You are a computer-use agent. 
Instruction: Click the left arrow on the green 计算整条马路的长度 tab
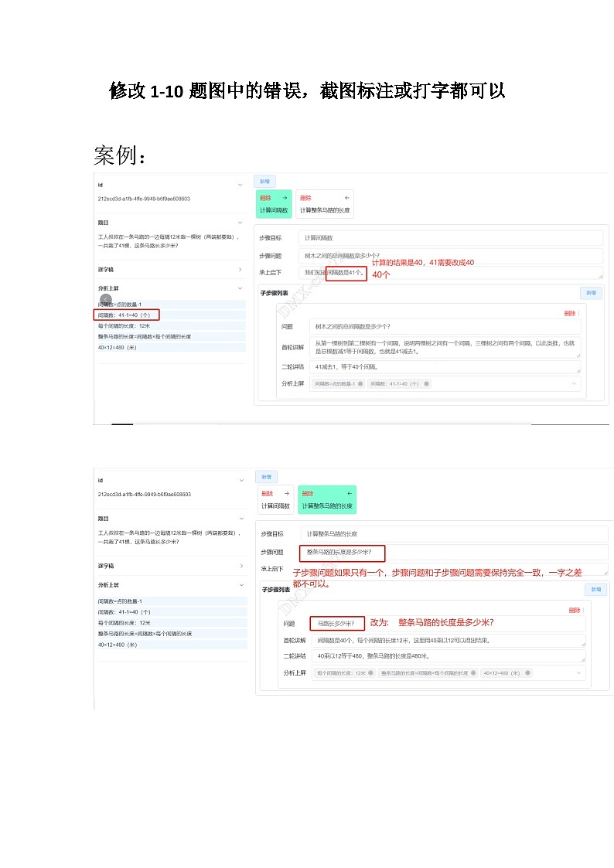click(350, 493)
